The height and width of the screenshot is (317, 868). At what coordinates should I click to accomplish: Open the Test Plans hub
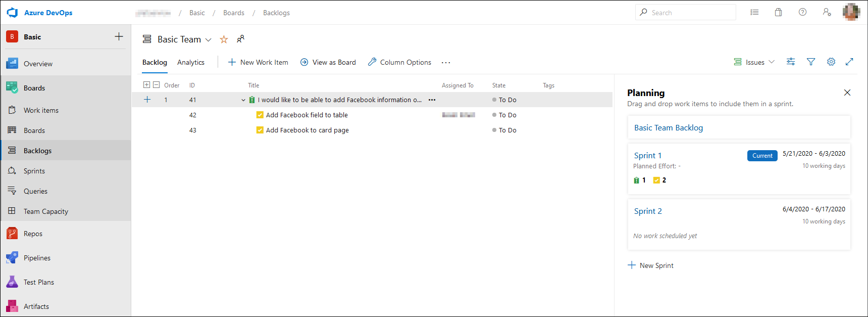(x=39, y=282)
